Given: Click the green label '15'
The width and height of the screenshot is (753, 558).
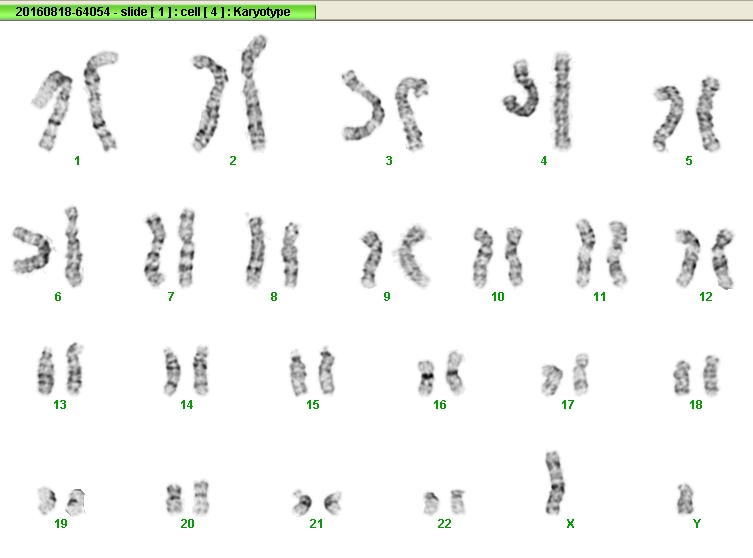Looking at the screenshot, I should point(313,405).
